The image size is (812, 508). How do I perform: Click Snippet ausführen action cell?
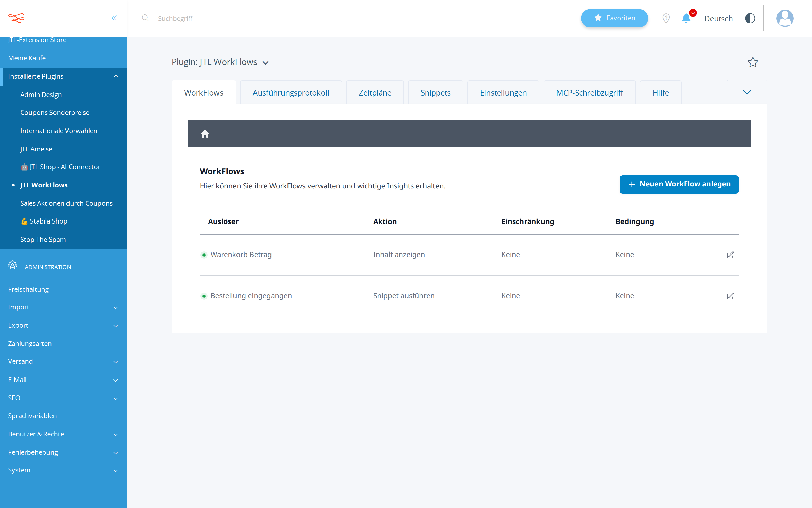tap(404, 296)
